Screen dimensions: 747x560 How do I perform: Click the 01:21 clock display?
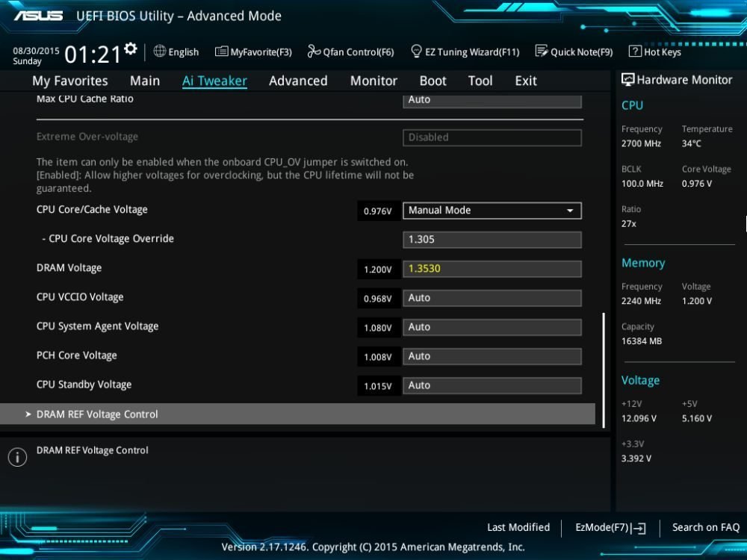pos(93,55)
